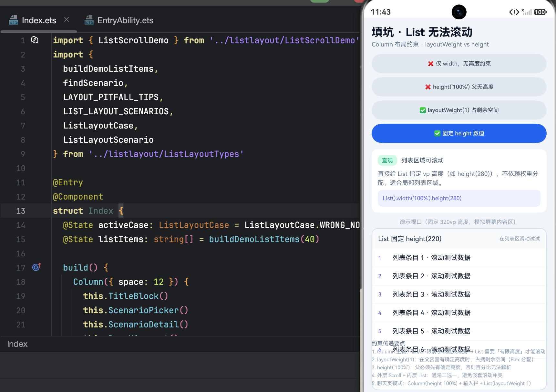Click LAYOUT_PITFALL_TIPS on line 5
556x392 pixels.
[111, 97]
